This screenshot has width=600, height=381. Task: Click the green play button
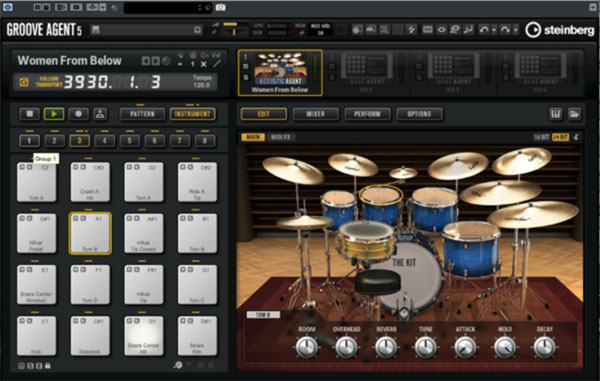pos(54,114)
